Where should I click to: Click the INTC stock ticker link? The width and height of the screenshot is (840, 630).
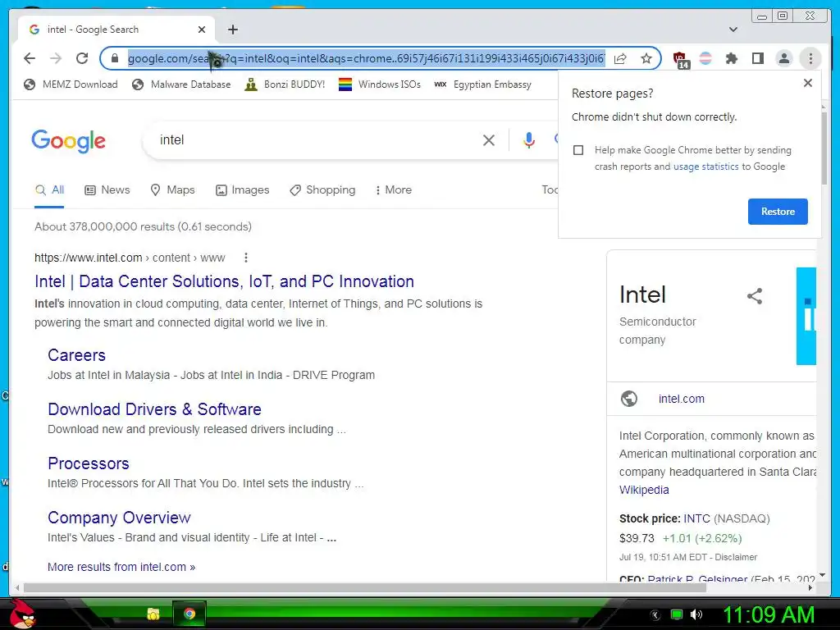click(x=697, y=518)
